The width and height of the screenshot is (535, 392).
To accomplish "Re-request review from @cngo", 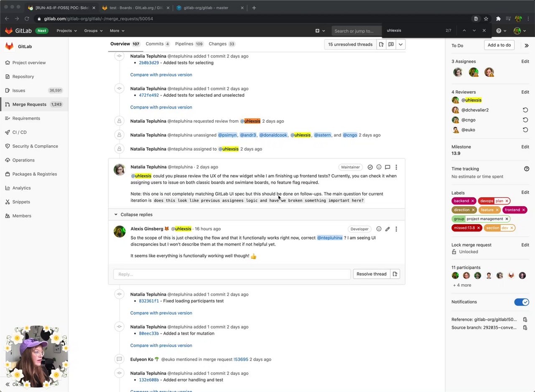I will pyautogui.click(x=525, y=120).
